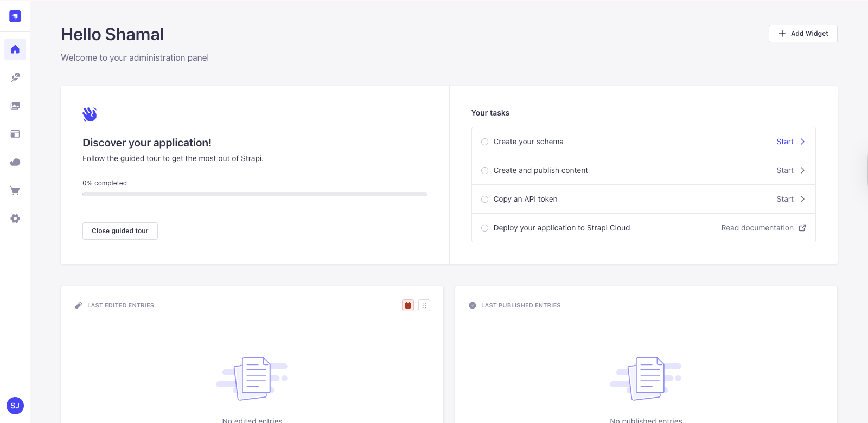
Task: Expand Copy an API token chevron
Action: pyautogui.click(x=802, y=199)
